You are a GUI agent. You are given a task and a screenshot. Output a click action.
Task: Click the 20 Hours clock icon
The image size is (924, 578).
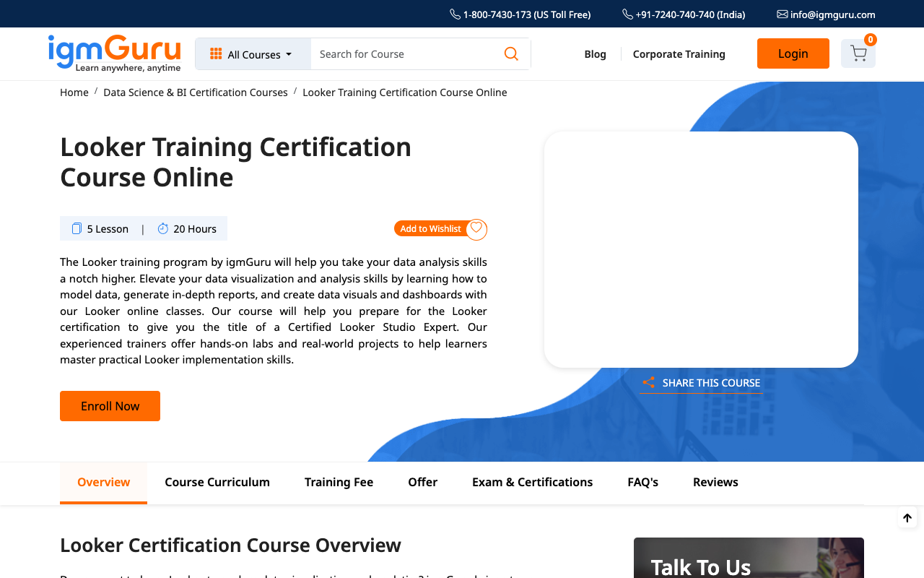click(x=163, y=229)
